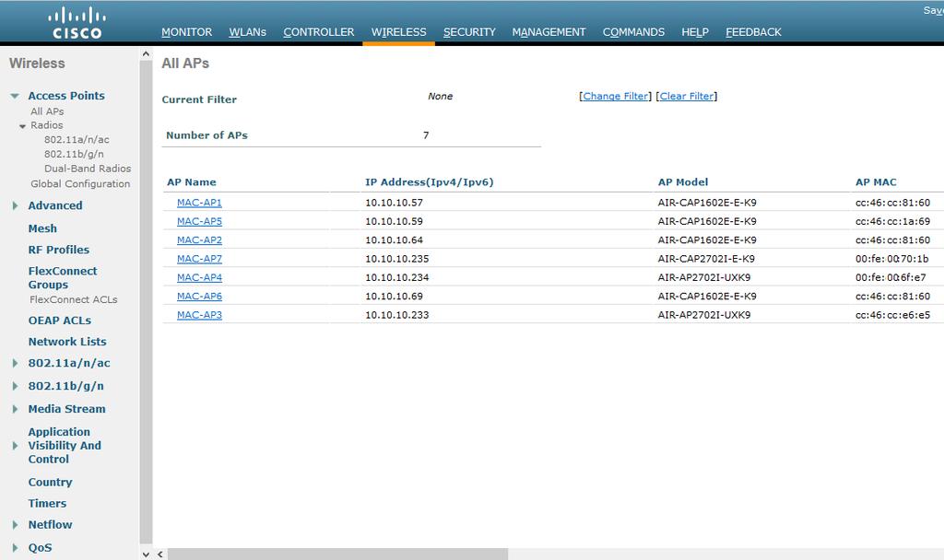
Task: Open the Advanced sidebar section
Action: 54,205
